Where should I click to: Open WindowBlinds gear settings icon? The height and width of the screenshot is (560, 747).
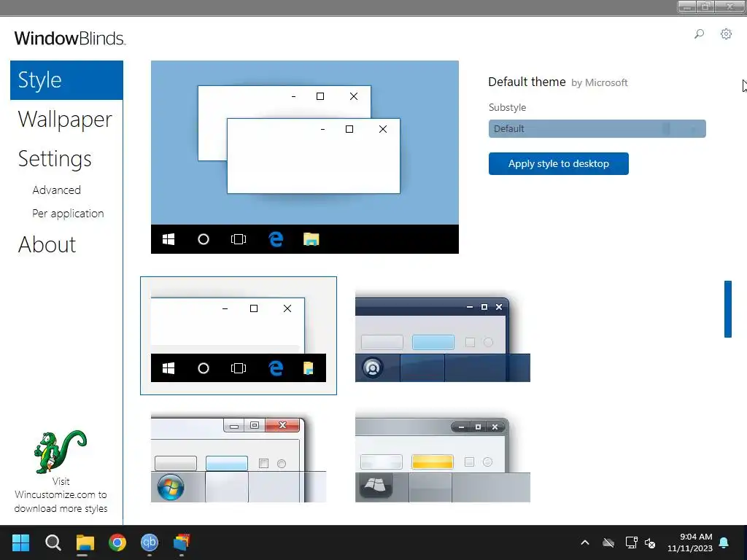[726, 34]
